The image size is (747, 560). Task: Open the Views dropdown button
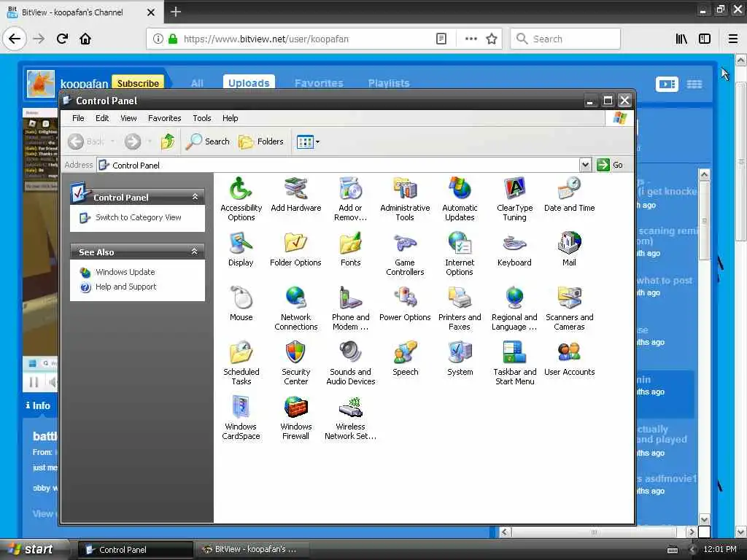[308, 141]
